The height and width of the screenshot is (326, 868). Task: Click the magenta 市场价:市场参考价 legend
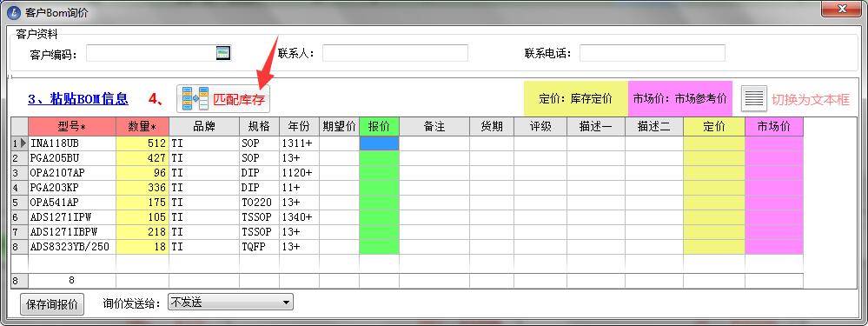pyautogui.click(x=679, y=98)
